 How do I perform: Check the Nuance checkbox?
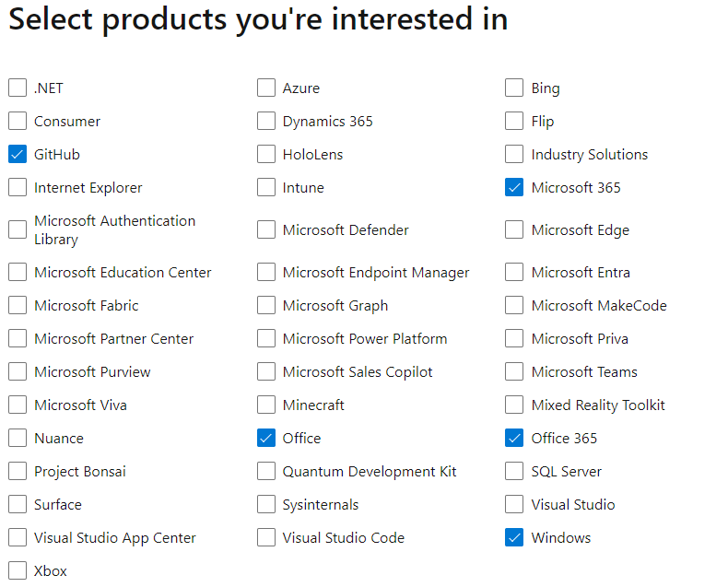(18, 438)
